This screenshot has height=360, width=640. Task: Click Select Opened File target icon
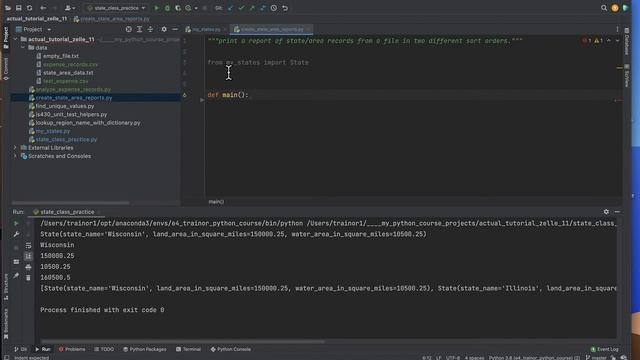[x=129, y=29]
